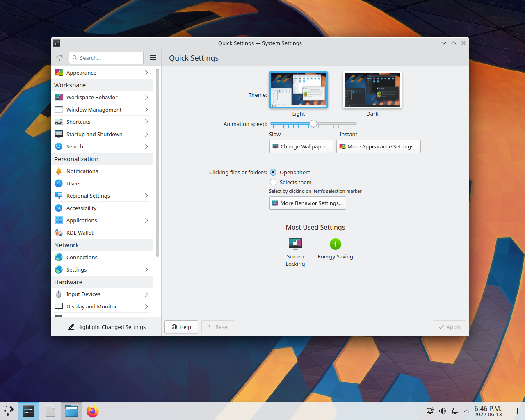Expand Workspace Behavior chevron

146,97
